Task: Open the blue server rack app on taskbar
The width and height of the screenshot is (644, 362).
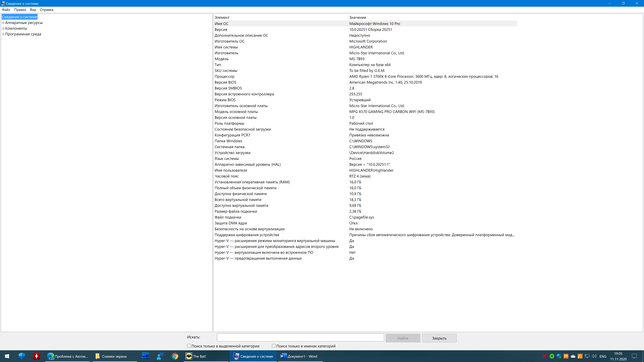Action: [x=146, y=356]
